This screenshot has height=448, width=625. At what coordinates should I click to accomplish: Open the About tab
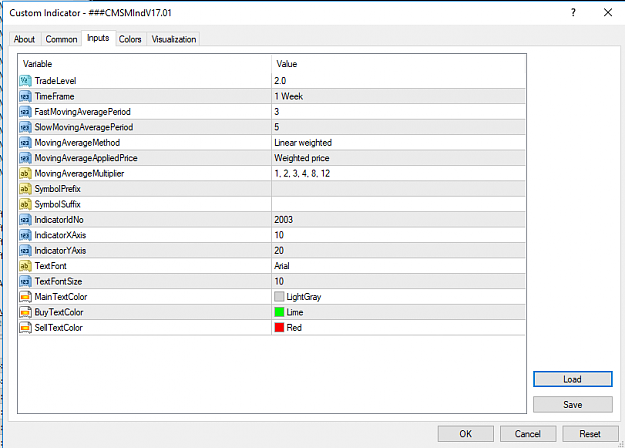tap(24, 39)
